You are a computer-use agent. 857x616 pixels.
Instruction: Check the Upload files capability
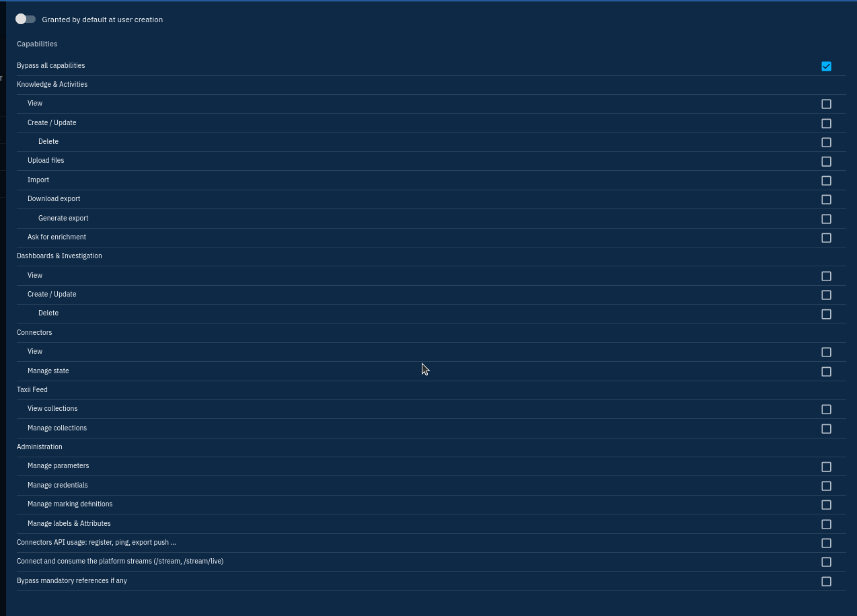826,161
